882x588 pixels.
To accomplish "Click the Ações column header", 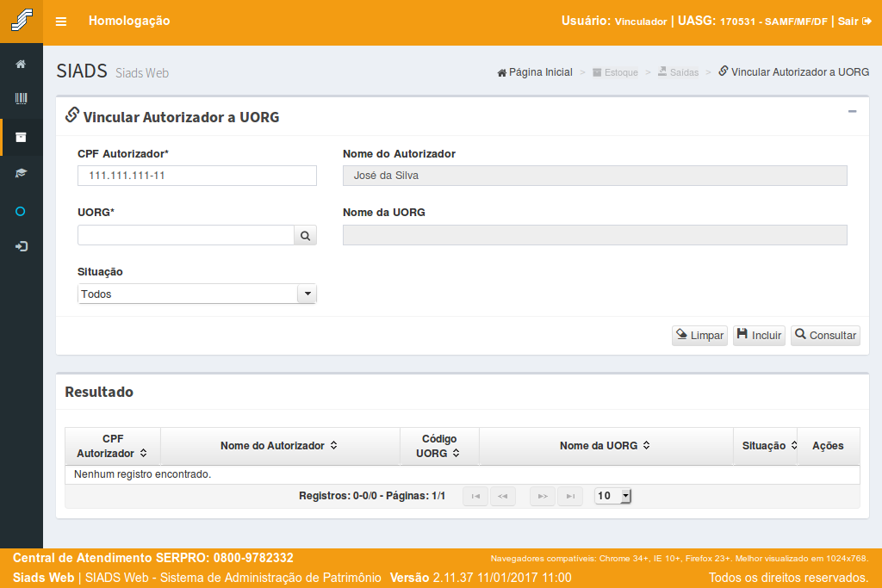I will click(x=828, y=446).
